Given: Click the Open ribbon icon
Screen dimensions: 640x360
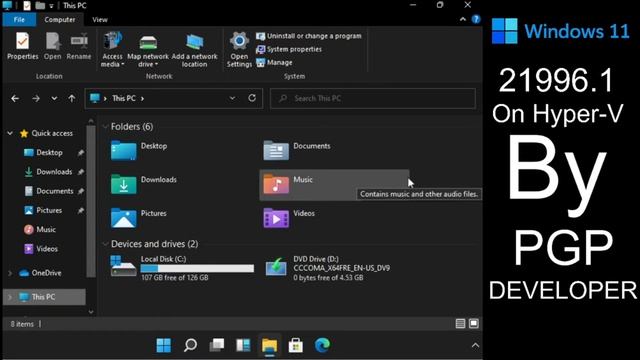Looking at the screenshot, I should (53, 47).
